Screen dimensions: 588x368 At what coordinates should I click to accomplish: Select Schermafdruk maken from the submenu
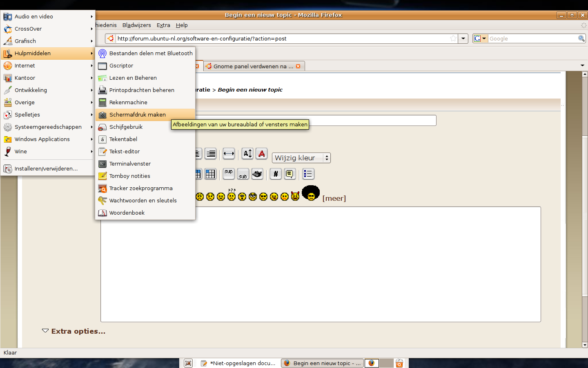[138, 114]
